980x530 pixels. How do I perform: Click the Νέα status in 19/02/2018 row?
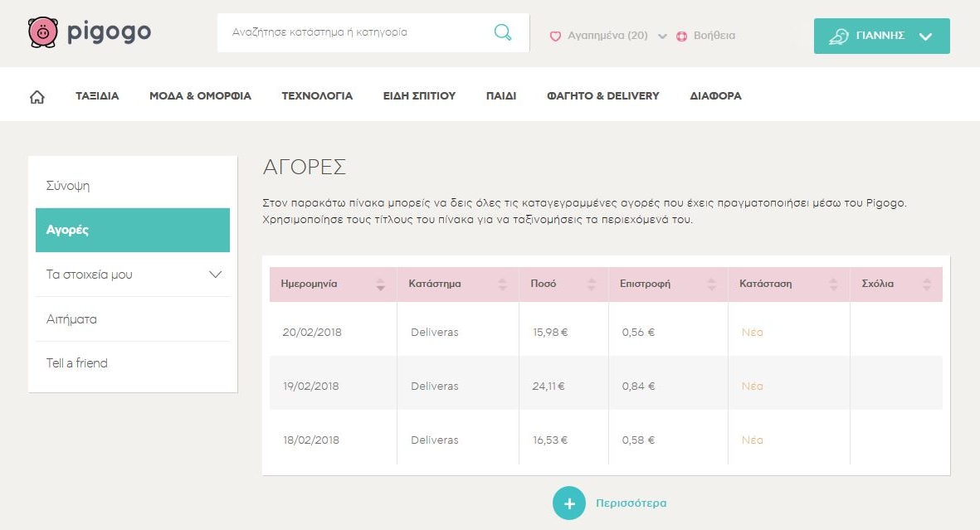coord(753,387)
